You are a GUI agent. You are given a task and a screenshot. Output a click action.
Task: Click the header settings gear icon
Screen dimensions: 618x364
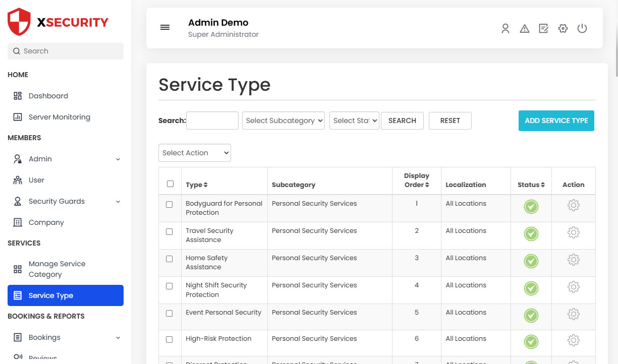[x=563, y=29]
